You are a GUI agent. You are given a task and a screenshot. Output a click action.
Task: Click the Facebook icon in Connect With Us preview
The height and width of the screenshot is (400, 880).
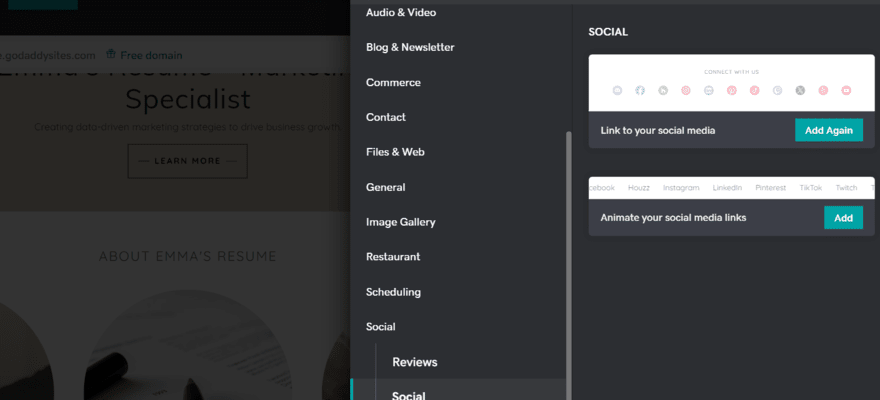pyautogui.click(x=640, y=90)
